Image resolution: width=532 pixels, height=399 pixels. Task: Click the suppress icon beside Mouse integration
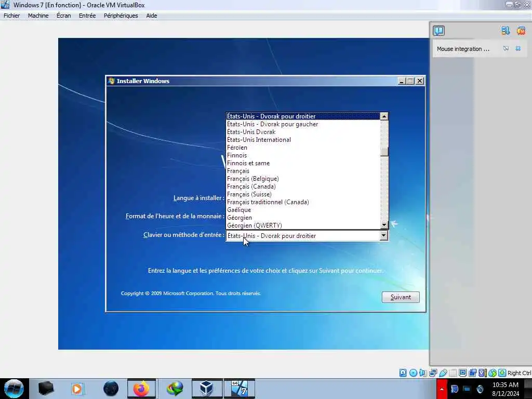[506, 48]
